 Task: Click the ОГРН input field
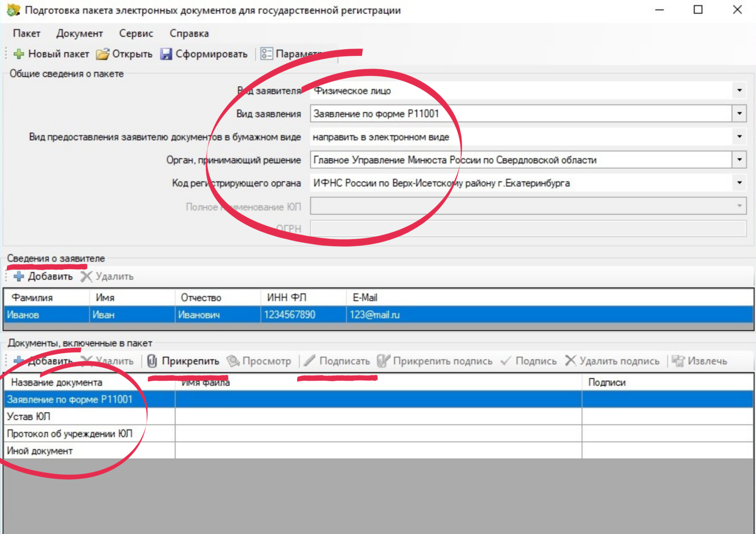pos(528,229)
